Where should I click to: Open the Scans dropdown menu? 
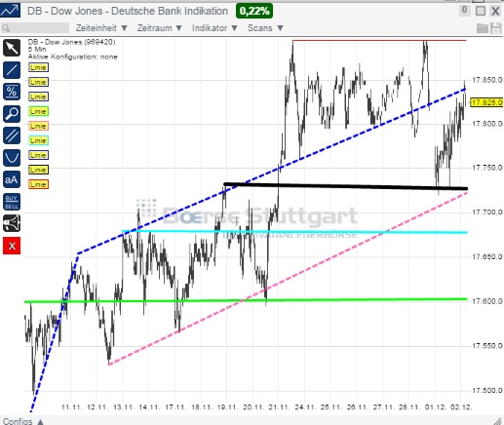click(265, 28)
